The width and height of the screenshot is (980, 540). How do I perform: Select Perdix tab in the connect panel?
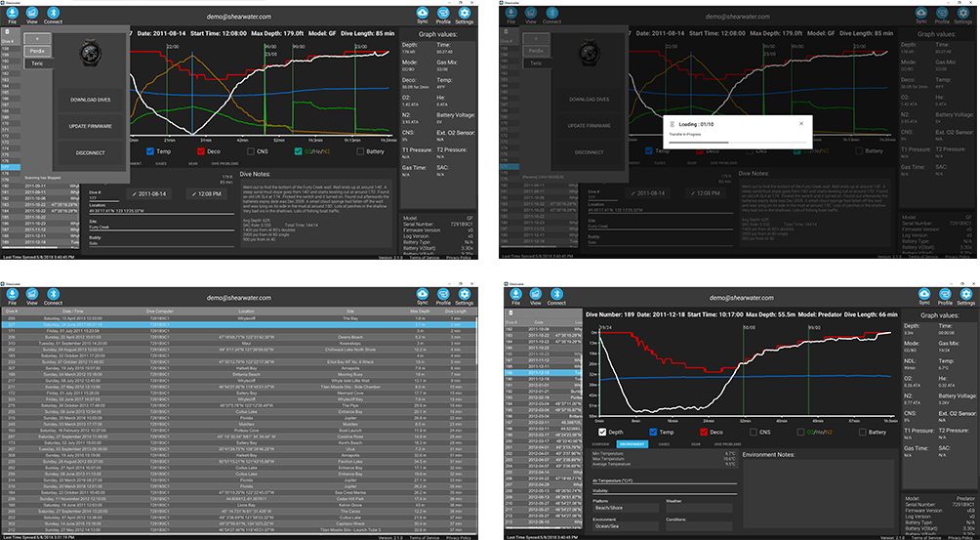(37, 51)
